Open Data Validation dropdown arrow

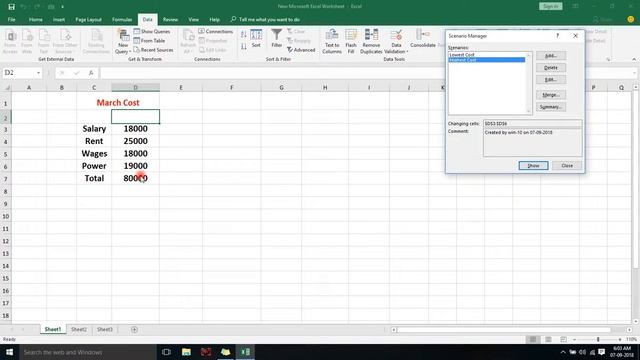point(407,52)
